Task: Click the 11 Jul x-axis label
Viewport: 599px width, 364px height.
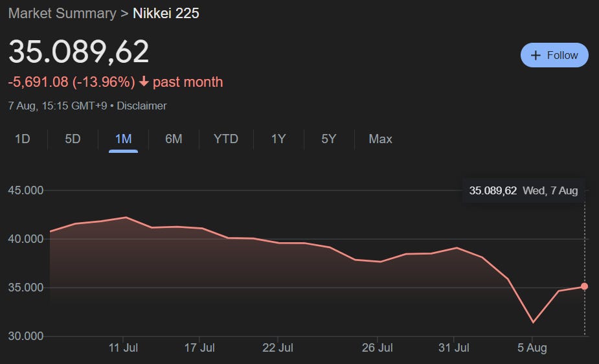Action: click(123, 348)
